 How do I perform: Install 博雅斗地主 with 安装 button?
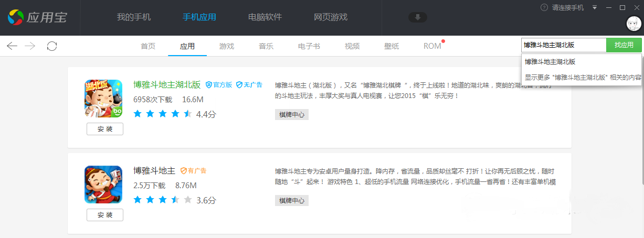tap(105, 215)
